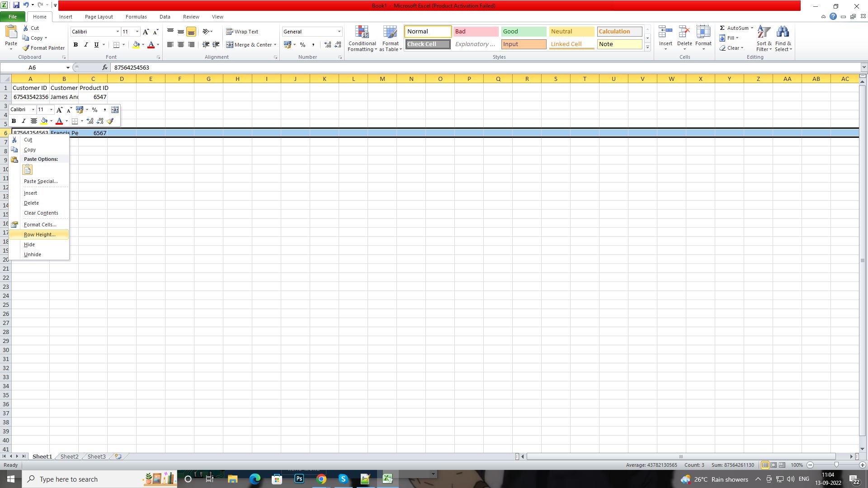Image resolution: width=868 pixels, height=488 pixels.
Task: Switch to the Sheet2 worksheet tab
Action: [x=69, y=456]
